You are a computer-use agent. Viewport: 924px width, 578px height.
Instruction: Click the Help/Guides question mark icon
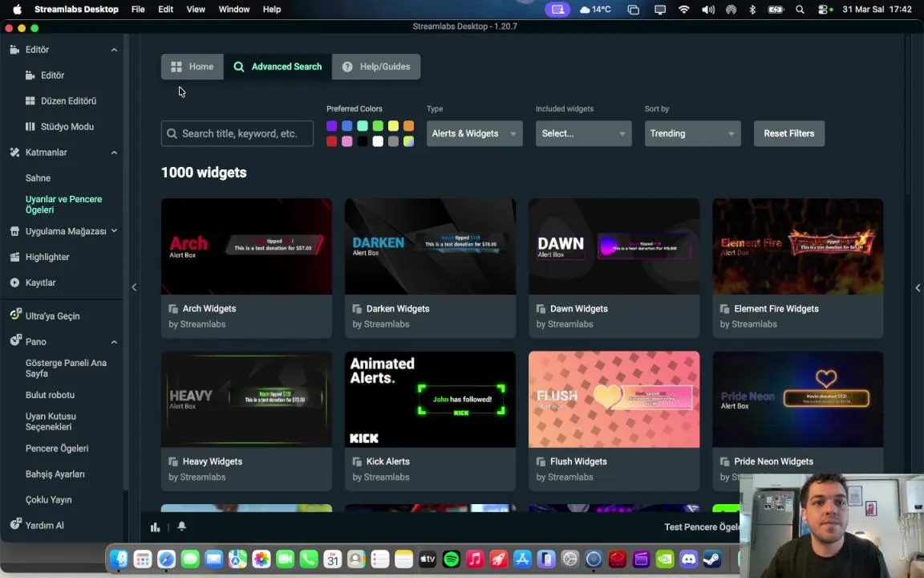pos(347,67)
